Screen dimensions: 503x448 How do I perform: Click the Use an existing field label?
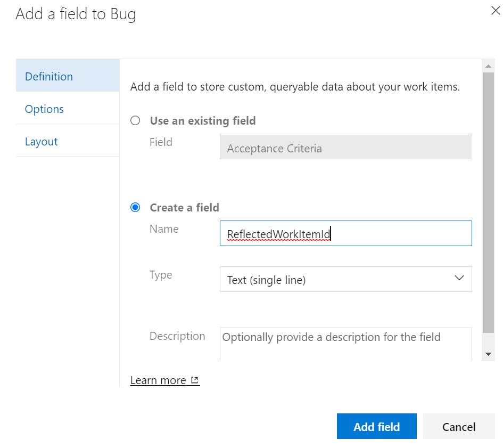(203, 121)
